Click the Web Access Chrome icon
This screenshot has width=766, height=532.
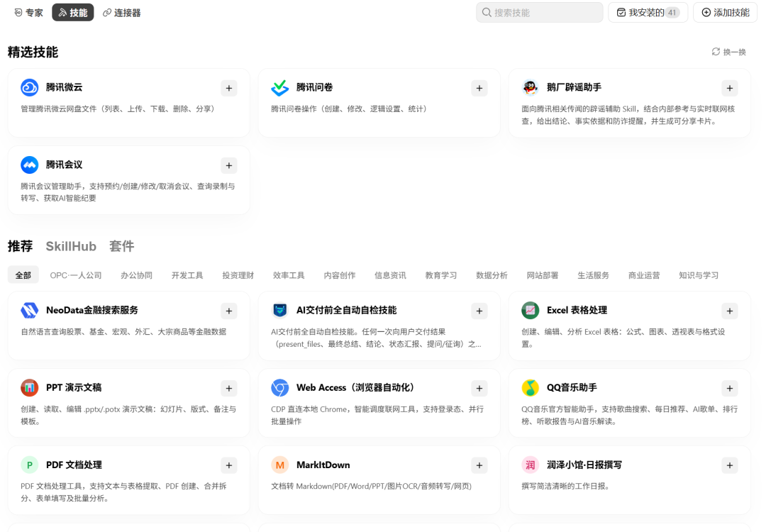(x=280, y=388)
